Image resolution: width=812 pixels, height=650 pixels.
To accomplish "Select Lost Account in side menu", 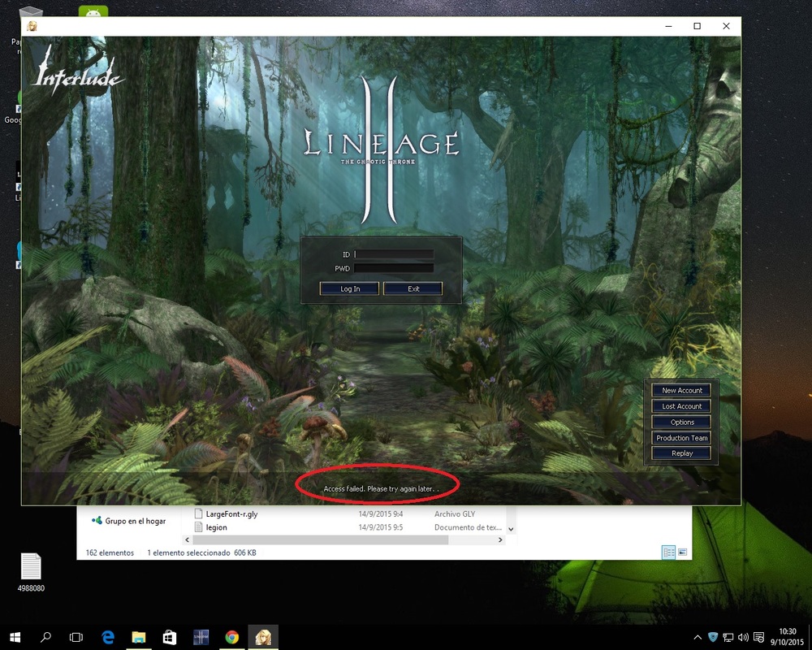I will 682,406.
